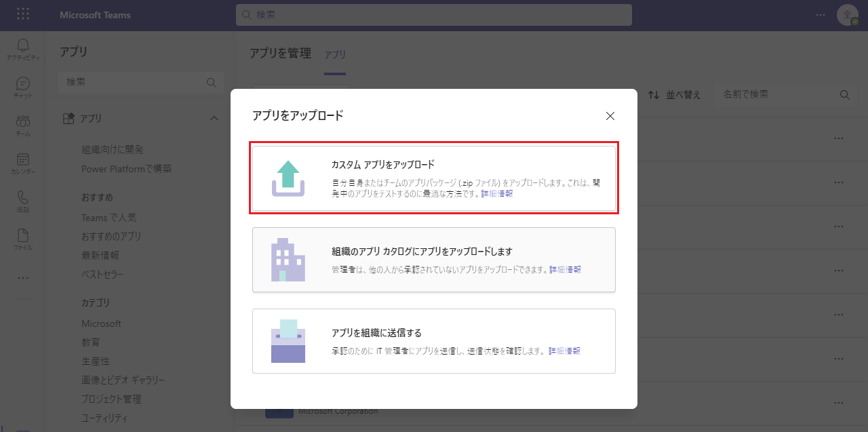The image size is (868, 432).
Task: Open Teams (チーム) in the sidebar
Action: click(23, 125)
